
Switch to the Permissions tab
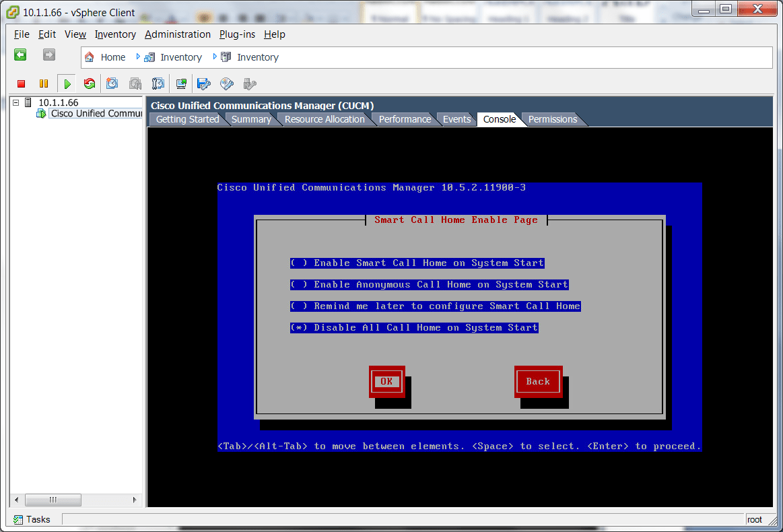(x=553, y=119)
